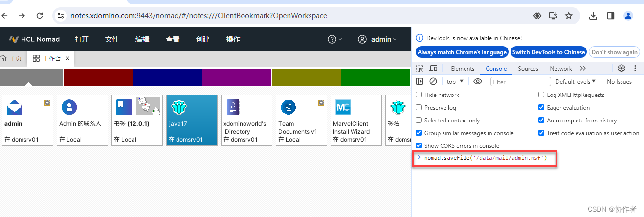Click the browser forward arrow
Viewport: 644px width, 217px height.
(22, 16)
